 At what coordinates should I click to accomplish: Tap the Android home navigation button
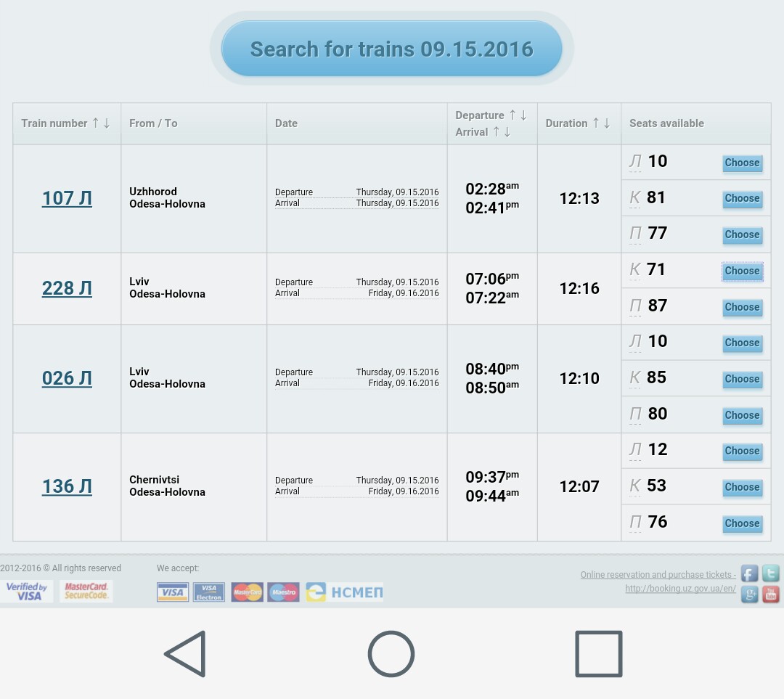[391, 654]
